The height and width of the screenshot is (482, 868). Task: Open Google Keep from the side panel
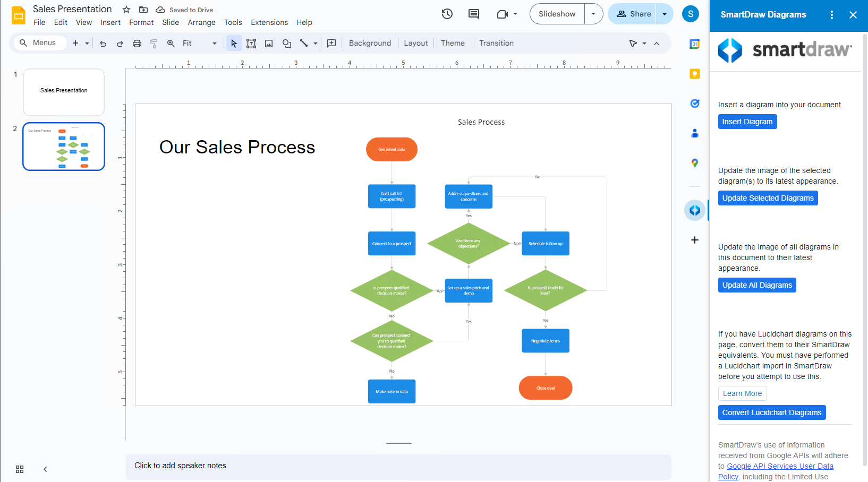point(694,74)
